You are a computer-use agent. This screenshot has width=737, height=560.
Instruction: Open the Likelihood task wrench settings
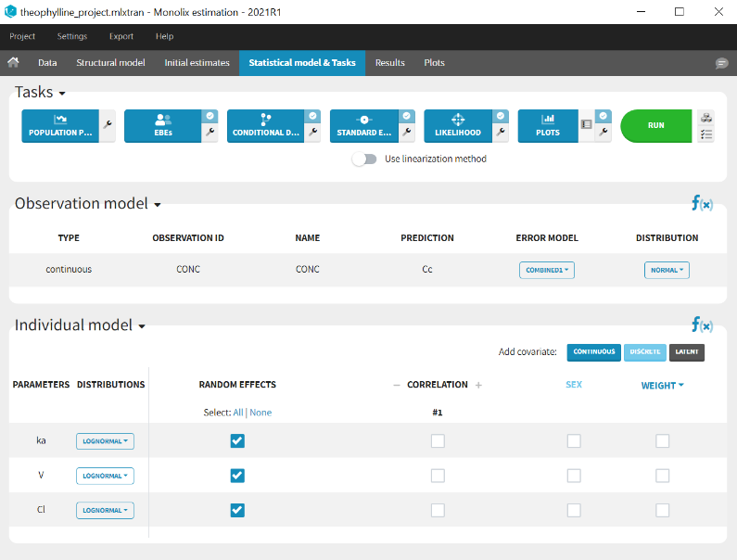pyautogui.click(x=502, y=133)
